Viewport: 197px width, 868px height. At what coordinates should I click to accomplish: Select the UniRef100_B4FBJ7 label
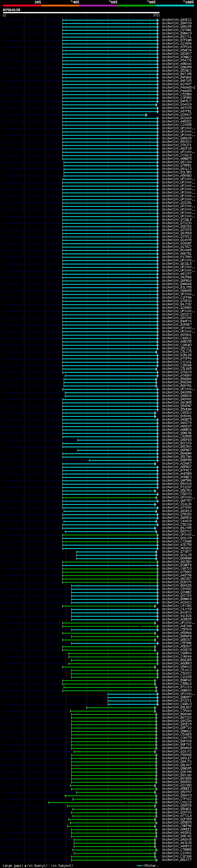177,101
